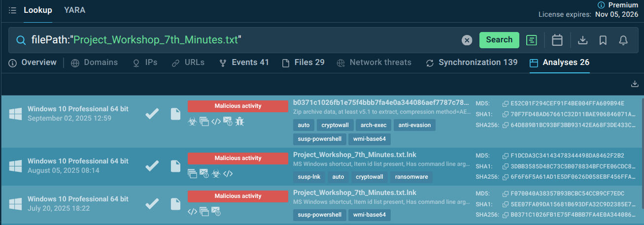Image resolution: width=644 pixels, height=225 pixels.
Task: Click inside the filePath search input field
Action: click(x=246, y=40)
